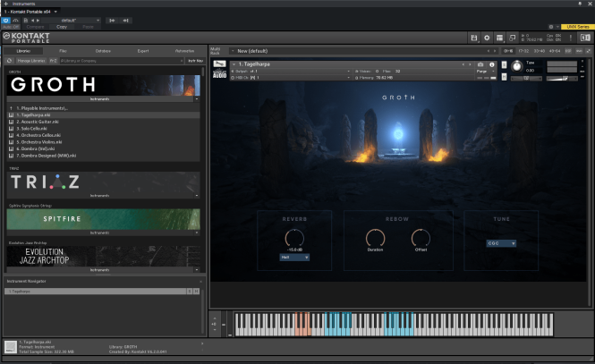Click the bypass power button in host header
This screenshot has height=364, width=595.
(x=5, y=21)
